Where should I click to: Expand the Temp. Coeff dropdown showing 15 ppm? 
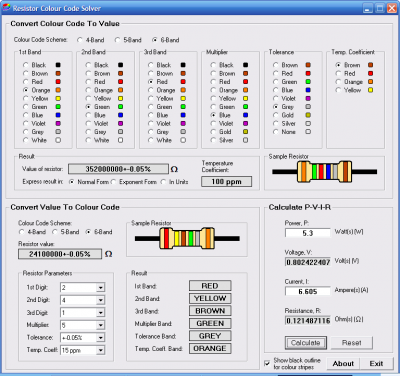(x=100, y=350)
